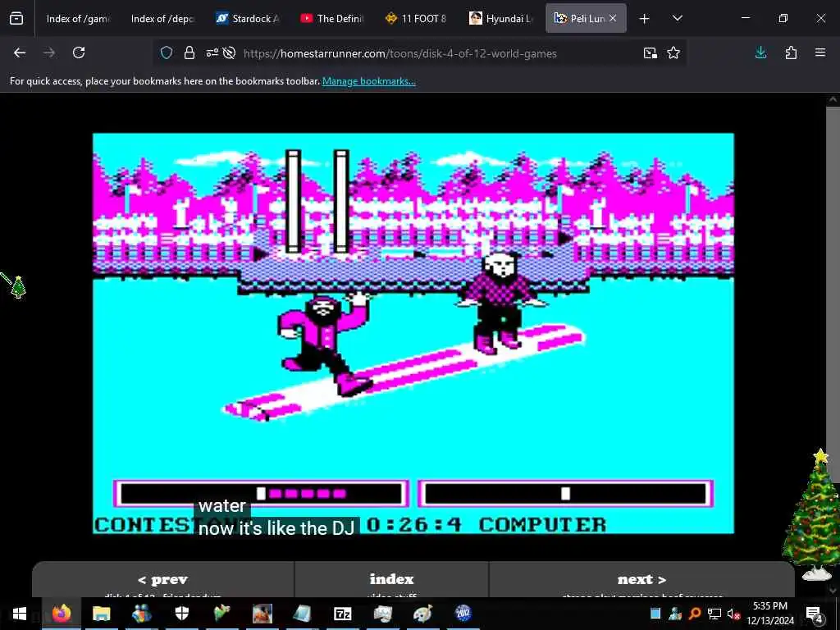
Task: Open the Firefox downloads panel
Action: coord(760,52)
